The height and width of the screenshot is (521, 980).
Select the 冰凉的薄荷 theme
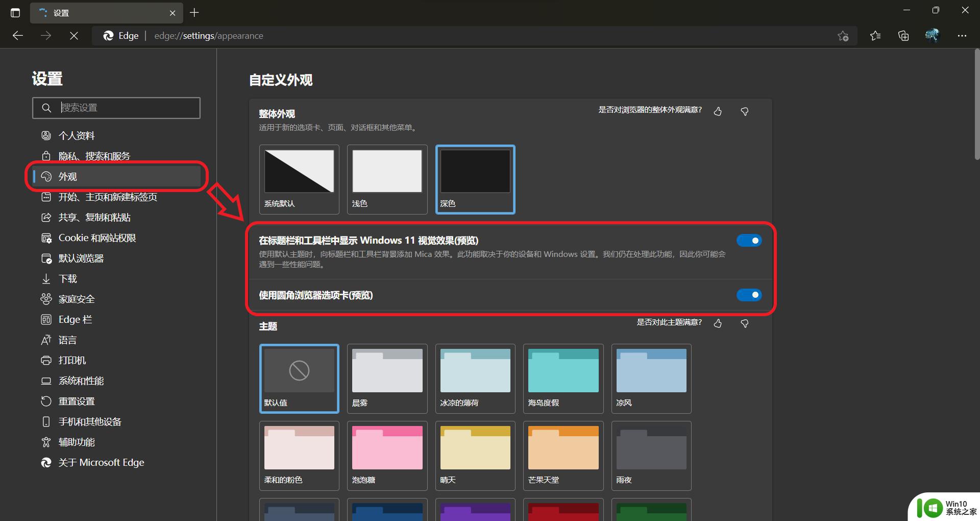475,378
